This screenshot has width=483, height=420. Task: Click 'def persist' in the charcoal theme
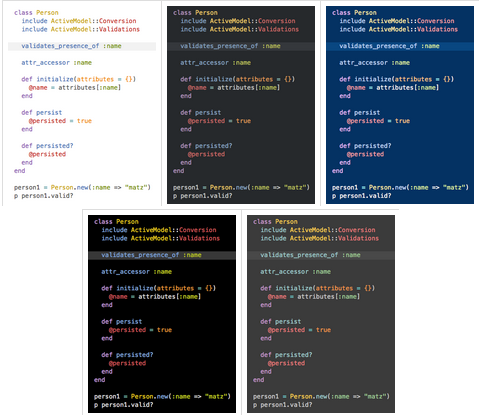tap(201, 113)
